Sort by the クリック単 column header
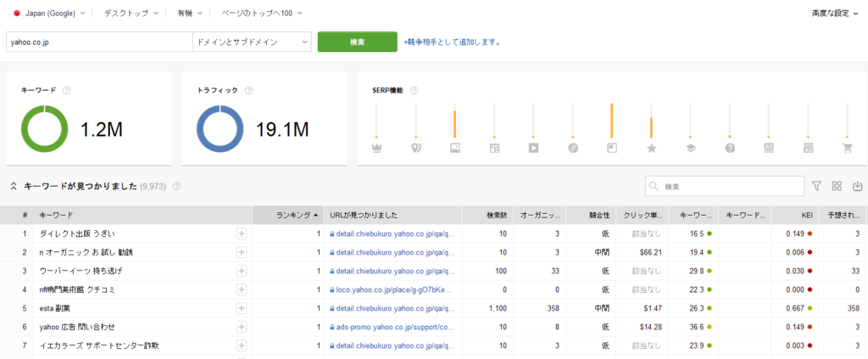 pos(642,215)
